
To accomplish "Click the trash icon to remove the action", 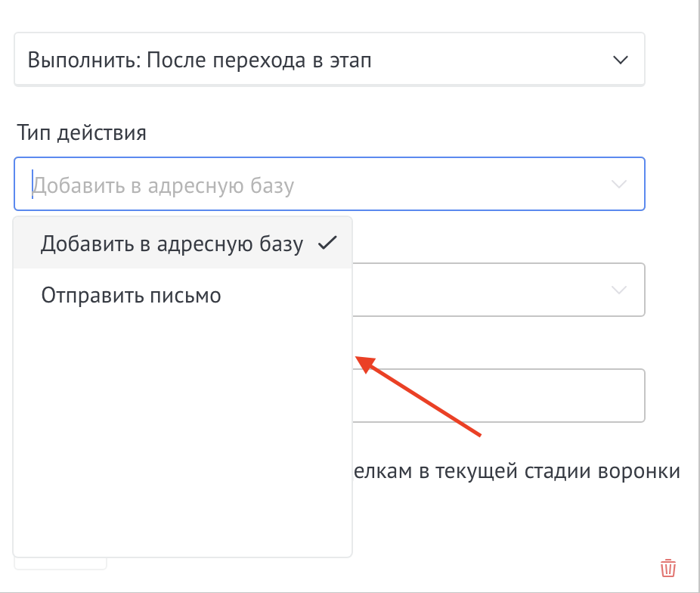I will (668, 567).
